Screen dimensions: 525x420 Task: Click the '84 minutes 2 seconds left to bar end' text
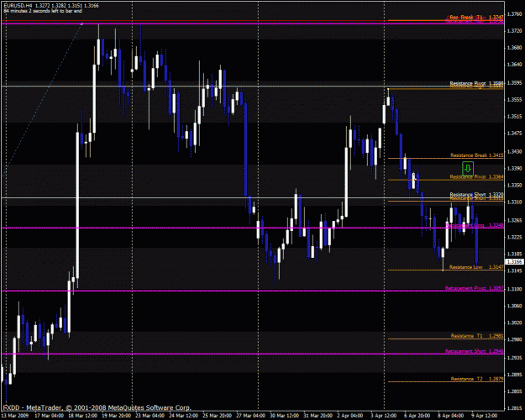pyautogui.click(x=43, y=11)
